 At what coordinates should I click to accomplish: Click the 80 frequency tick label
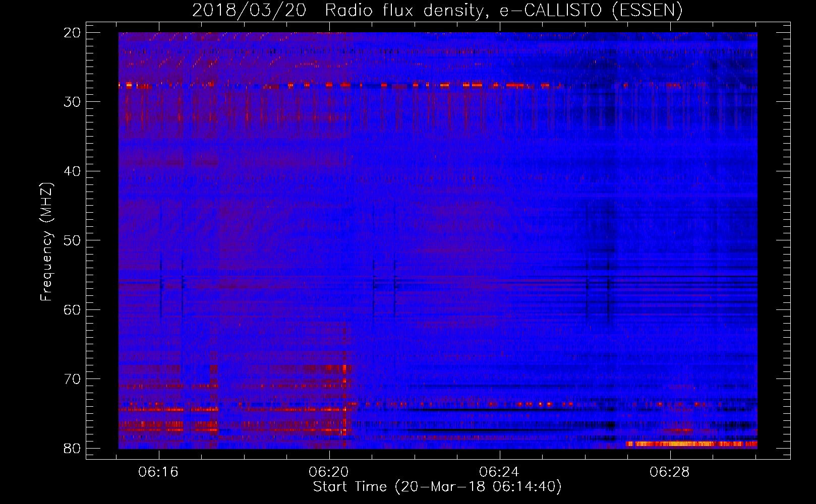coord(73,449)
